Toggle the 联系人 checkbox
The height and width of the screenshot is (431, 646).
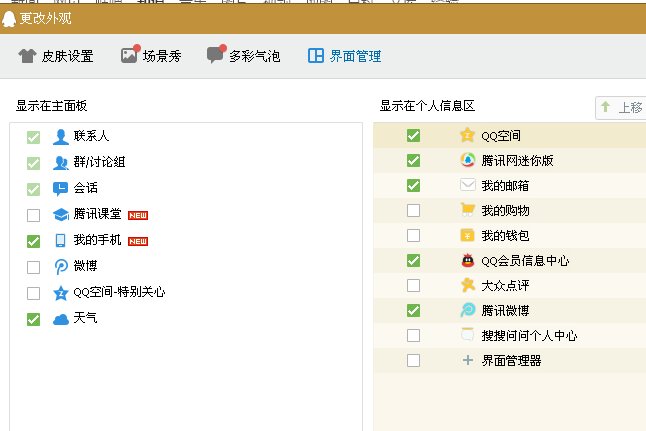(x=33, y=137)
